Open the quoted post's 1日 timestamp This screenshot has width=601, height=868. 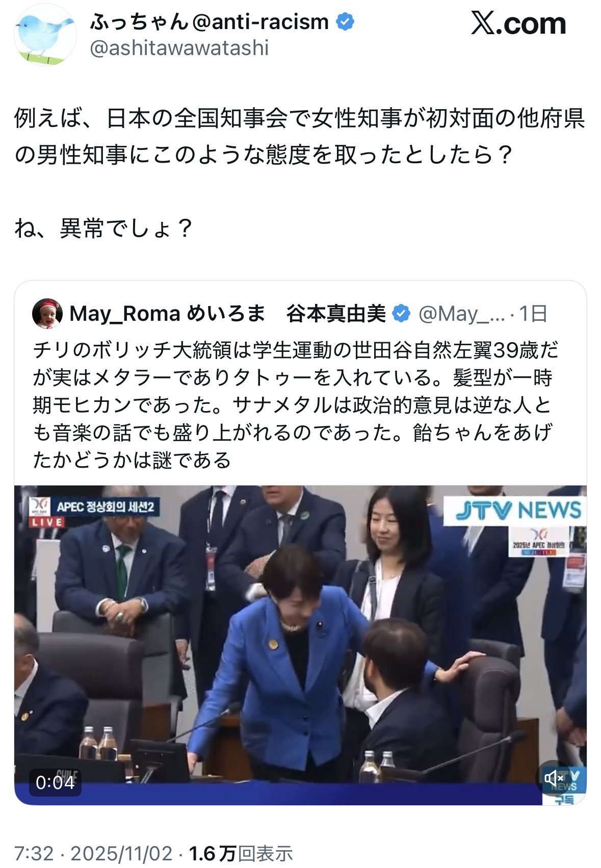coord(533,314)
